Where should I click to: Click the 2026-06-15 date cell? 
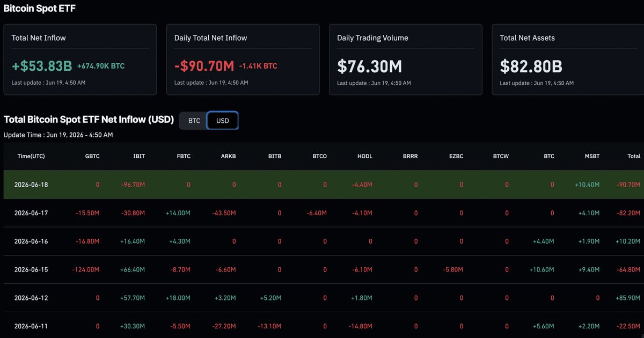point(31,269)
